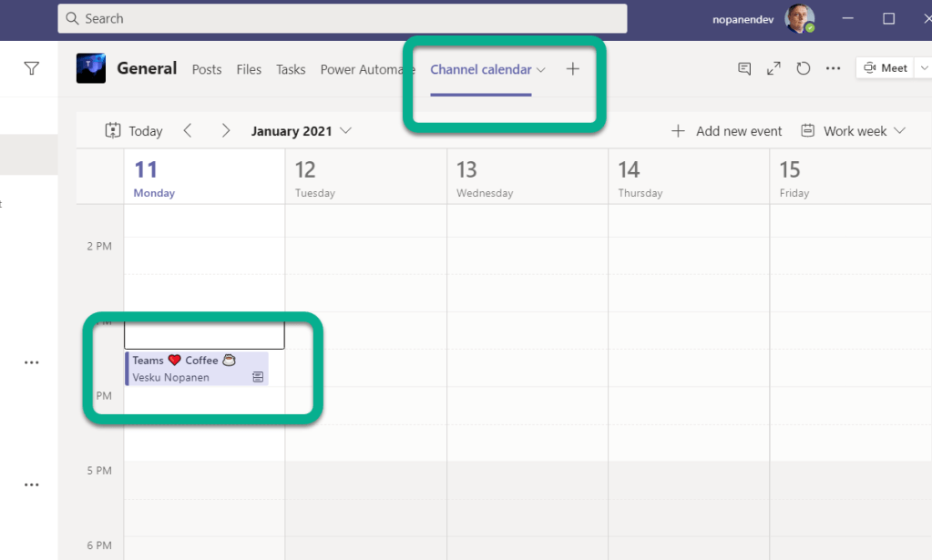
Task: Switch to the Files tab
Action: click(249, 69)
